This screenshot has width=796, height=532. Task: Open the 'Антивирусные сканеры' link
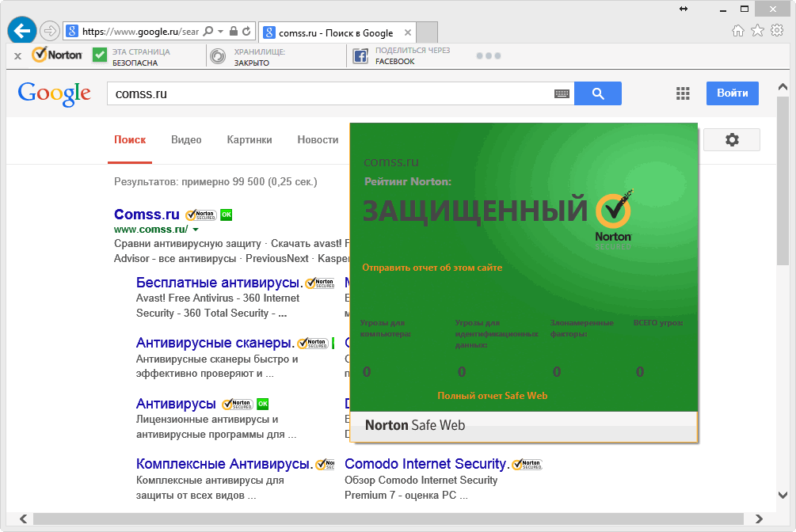tap(215, 343)
